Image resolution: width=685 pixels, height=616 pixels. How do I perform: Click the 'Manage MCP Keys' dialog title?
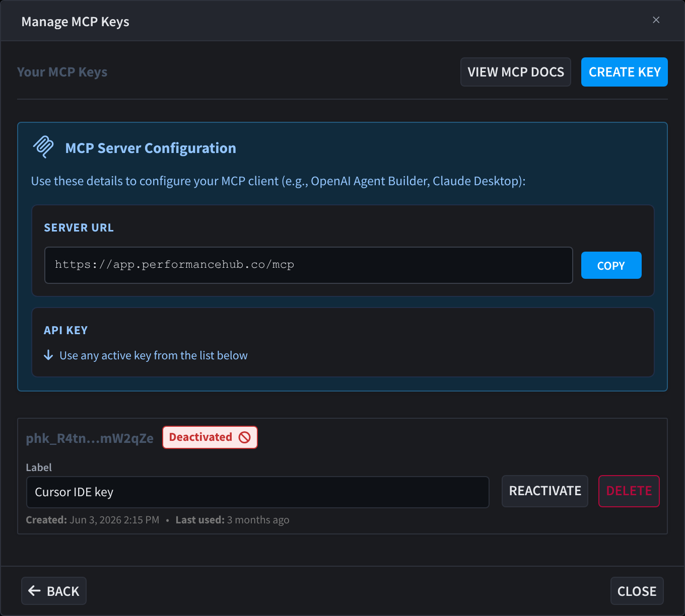point(76,22)
